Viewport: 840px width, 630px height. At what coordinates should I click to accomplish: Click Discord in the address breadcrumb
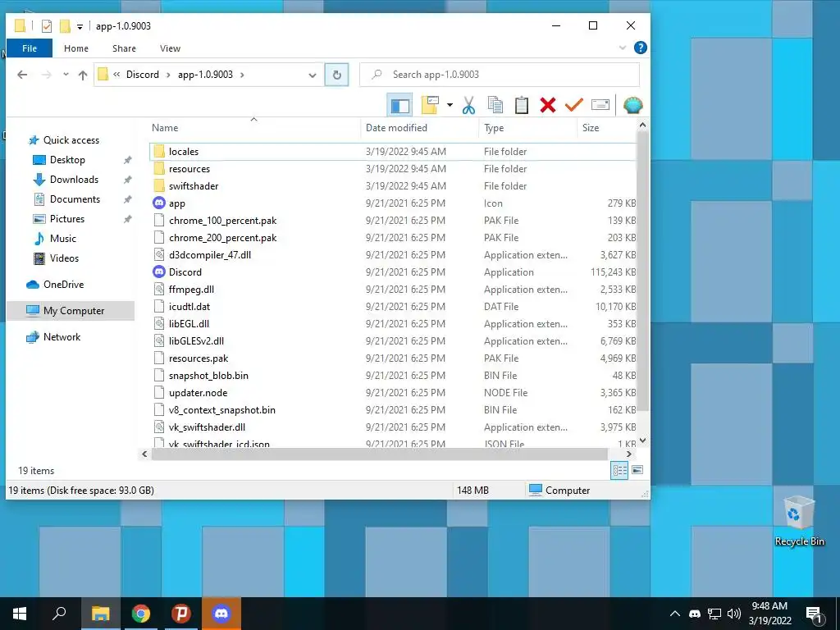pyautogui.click(x=143, y=75)
